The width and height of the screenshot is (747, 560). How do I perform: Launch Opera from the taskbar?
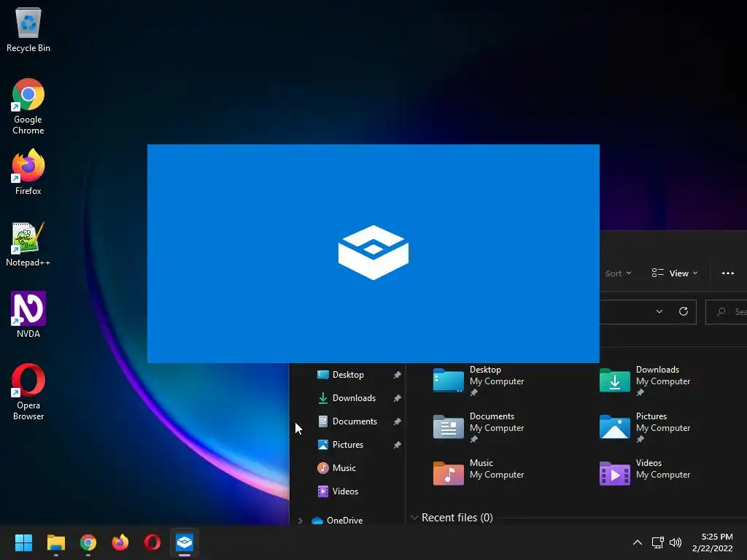152,542
